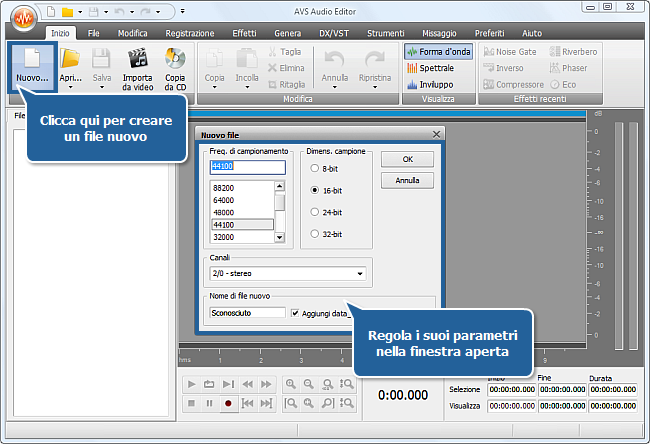Expand the Canali stereo dropdown

click(x=360, y=273)
